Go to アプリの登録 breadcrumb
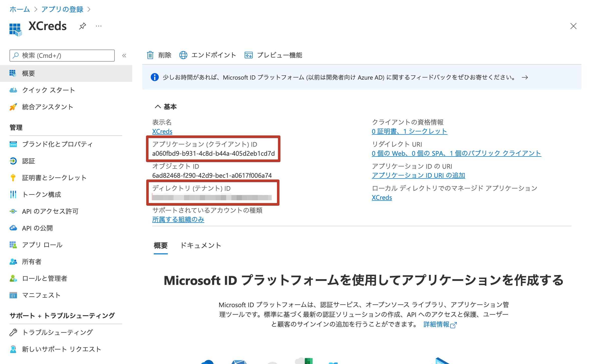Viewport: 591px width, 364px height. 62,10
